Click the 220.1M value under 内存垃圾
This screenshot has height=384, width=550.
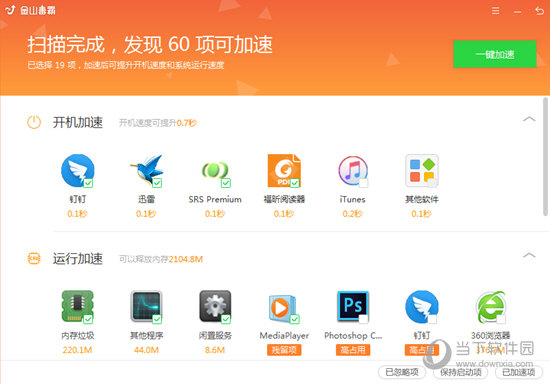[78, 350]
